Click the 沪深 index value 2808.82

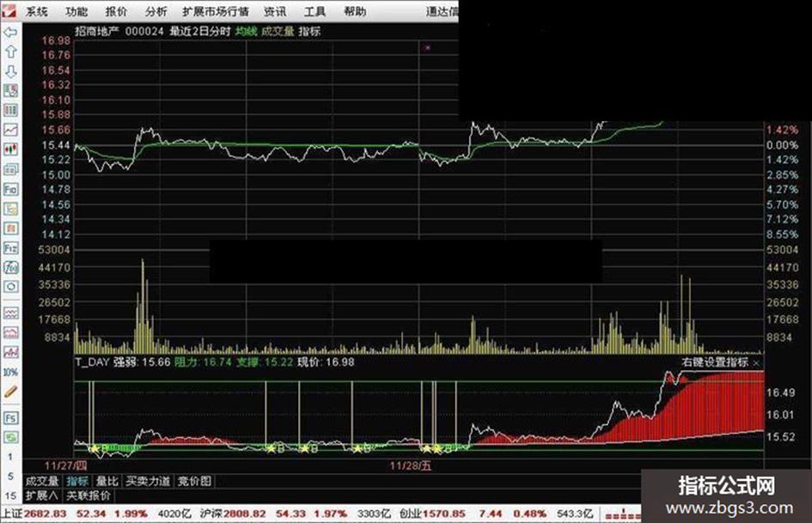tap(245, 514)
